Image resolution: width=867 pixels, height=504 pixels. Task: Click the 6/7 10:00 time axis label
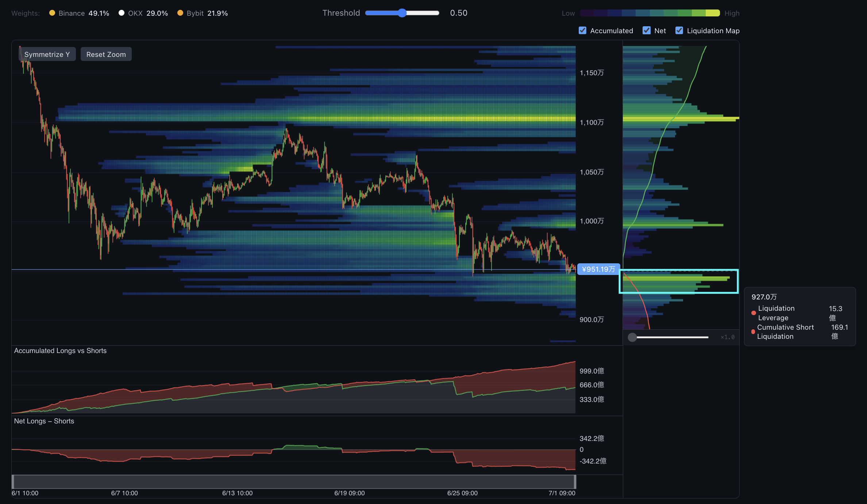point(124,493)
